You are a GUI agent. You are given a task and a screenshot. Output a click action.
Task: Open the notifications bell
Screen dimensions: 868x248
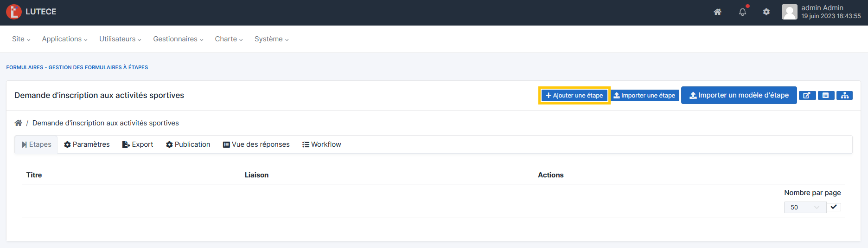742,12
